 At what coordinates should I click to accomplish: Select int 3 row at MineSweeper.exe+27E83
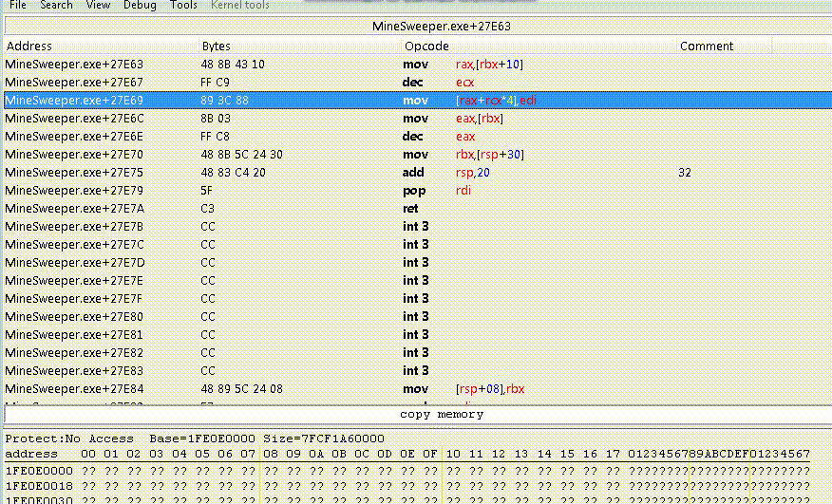click(418, 371)
